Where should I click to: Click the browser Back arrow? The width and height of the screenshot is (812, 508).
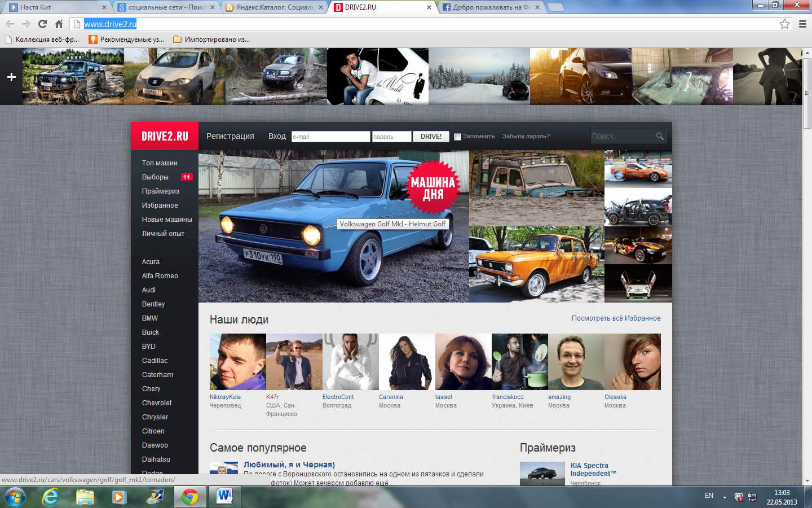pos(10,24)
